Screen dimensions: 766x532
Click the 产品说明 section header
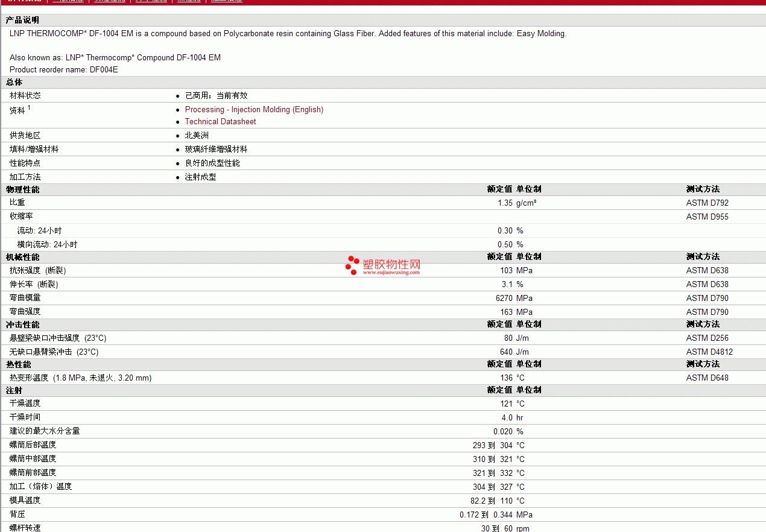coord(22,21)
